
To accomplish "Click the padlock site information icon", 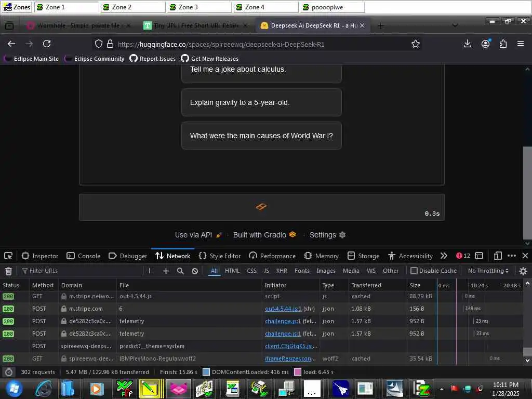I will tap(110, 44).
